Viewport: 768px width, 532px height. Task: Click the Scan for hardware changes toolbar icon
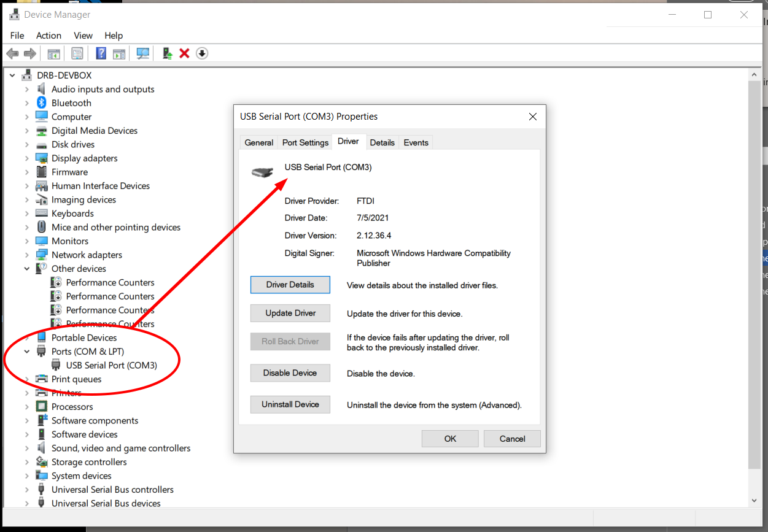pyautogui.click(x=142, y=53)
